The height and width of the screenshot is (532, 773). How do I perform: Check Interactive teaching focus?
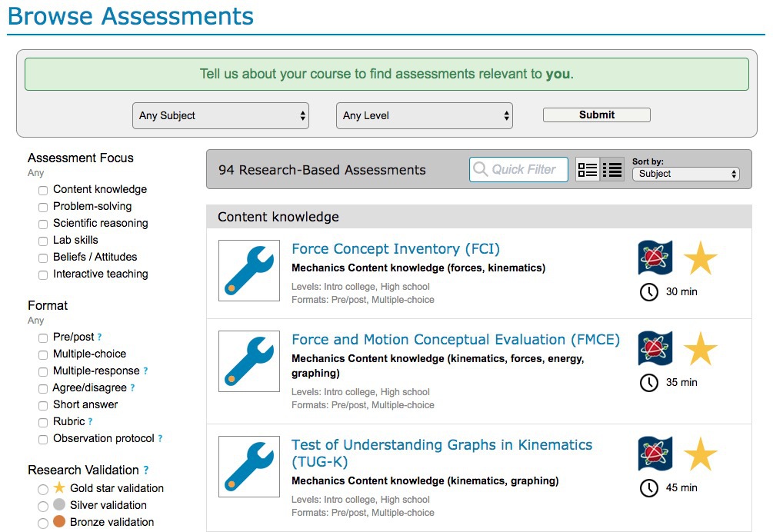click(x=43, y=275)
